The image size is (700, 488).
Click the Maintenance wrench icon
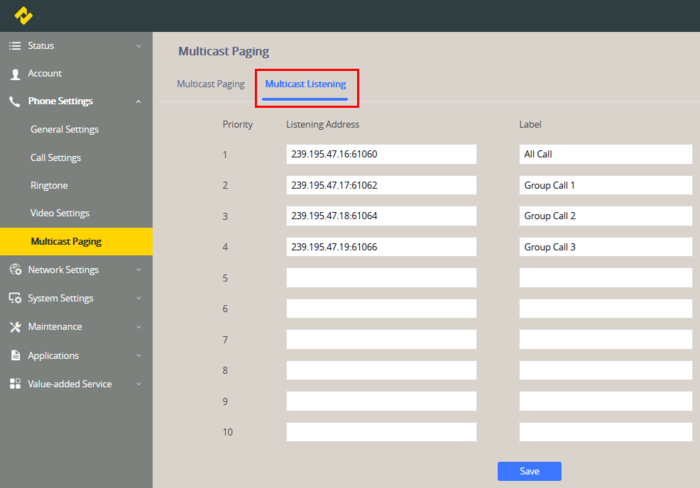[15, 327]
